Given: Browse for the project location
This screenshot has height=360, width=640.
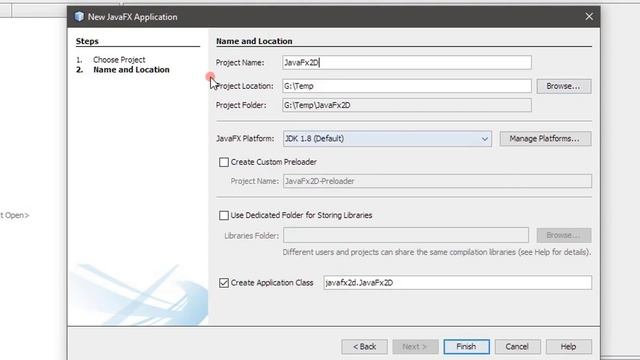Looking at the screenshot, I should pos(564,86).
